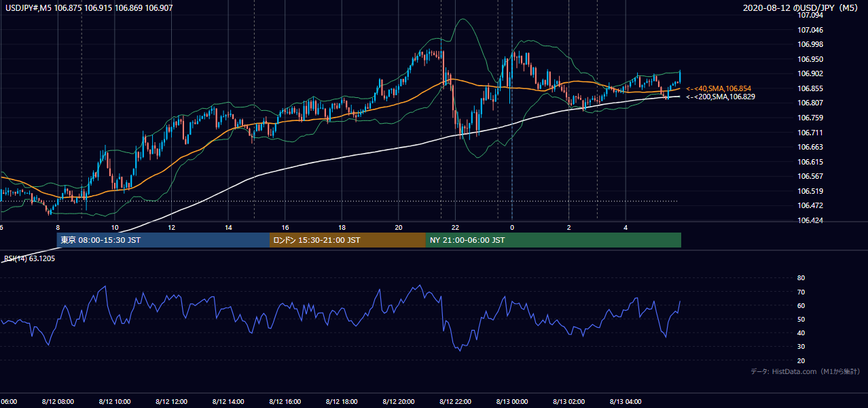Image resolution: width=868 pixels, height=408 pixels.
Task: Select hour label 12 under price chart
Action: tap(171, 228)
